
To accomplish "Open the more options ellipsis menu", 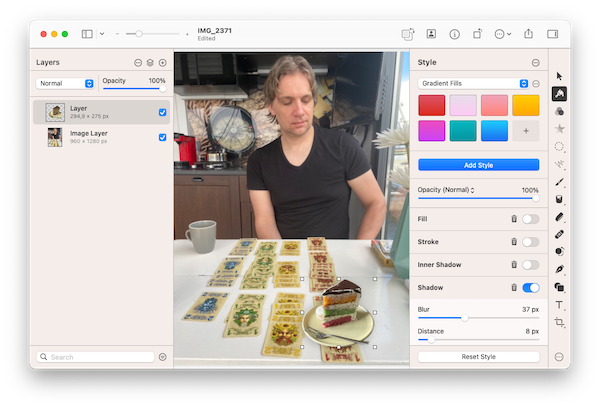I will [502, 34].
